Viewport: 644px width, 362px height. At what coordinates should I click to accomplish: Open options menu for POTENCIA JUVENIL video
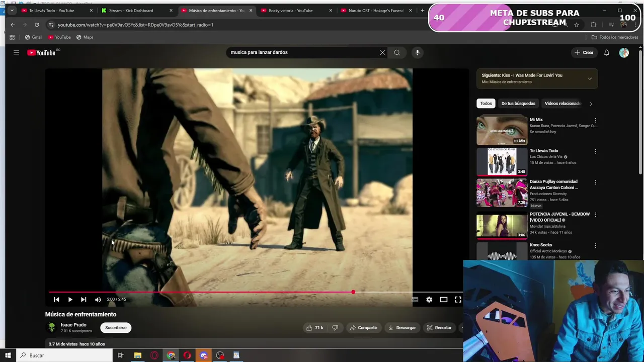pos(595,215)
